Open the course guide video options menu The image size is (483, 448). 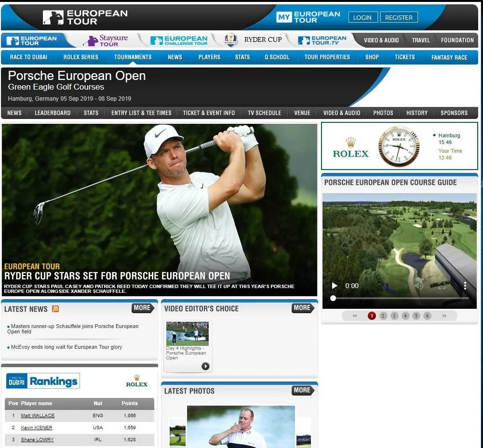pyautogui.click(x=465, y=286)
